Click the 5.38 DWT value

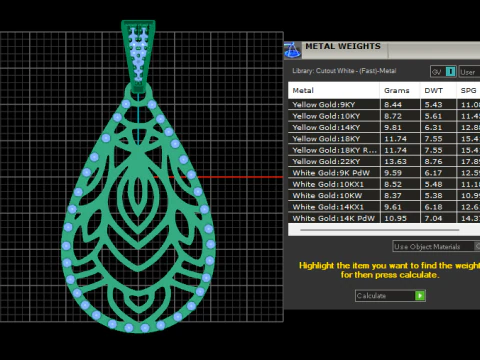click(x=433, y=195)
